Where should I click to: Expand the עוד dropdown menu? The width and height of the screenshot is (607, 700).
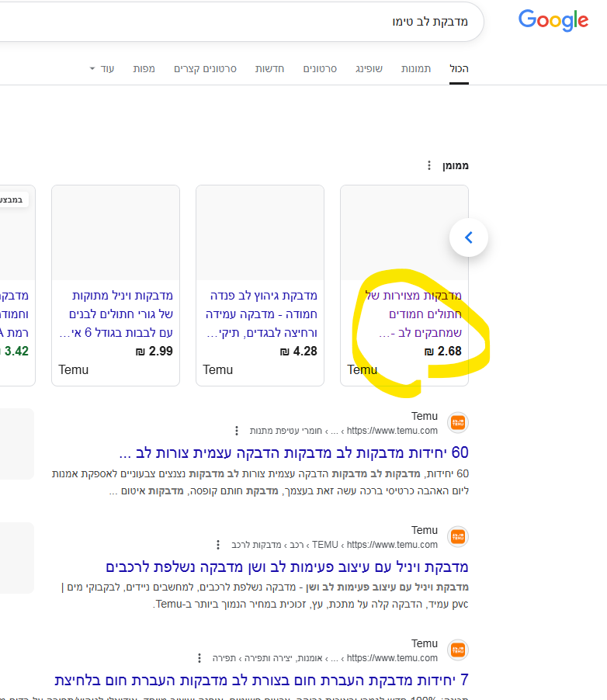(x=102, y=69)
